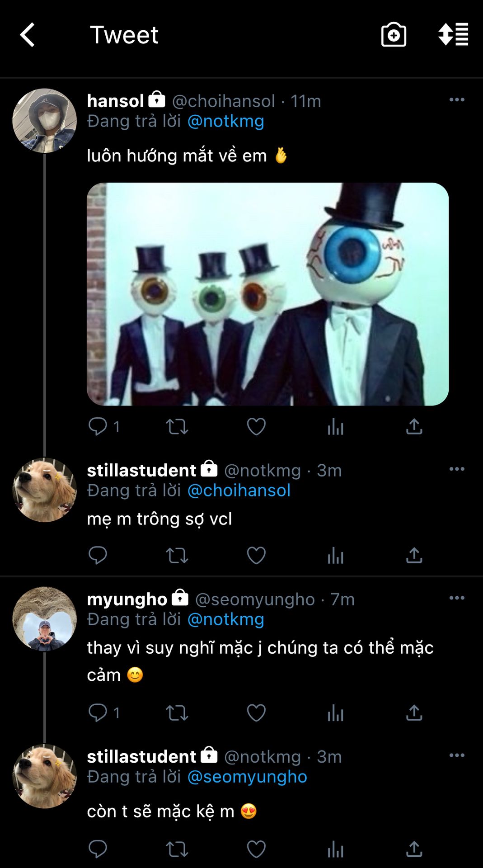
Task: Retweet myungho's mặc cảm tweet
Action: [177, 713]
